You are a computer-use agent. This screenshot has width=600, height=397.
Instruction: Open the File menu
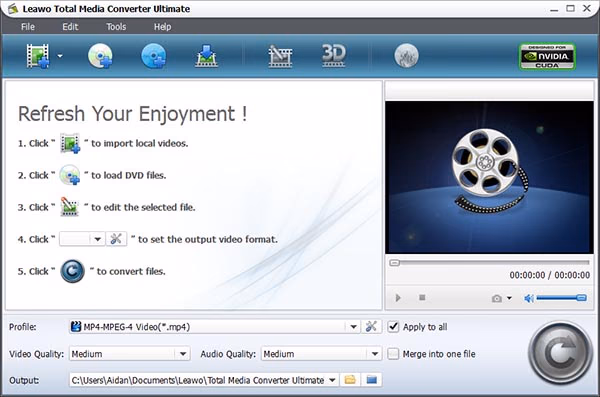[x=28, y=27]
